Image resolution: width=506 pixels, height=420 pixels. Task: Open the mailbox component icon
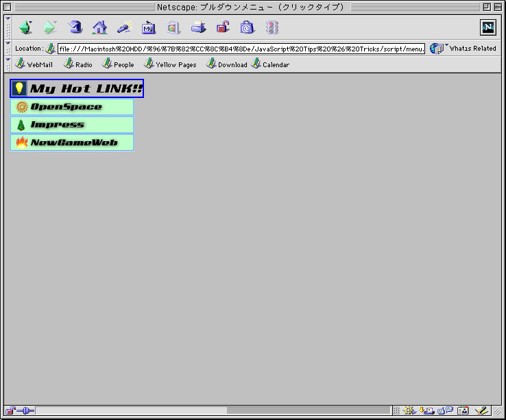tap(426, 410)
